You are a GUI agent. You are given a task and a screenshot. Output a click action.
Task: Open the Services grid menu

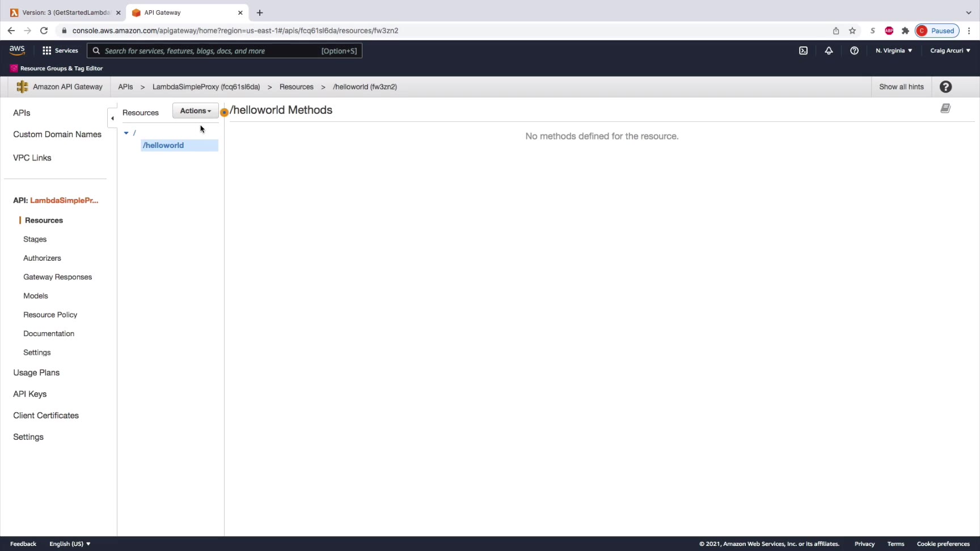click(60, 50)
